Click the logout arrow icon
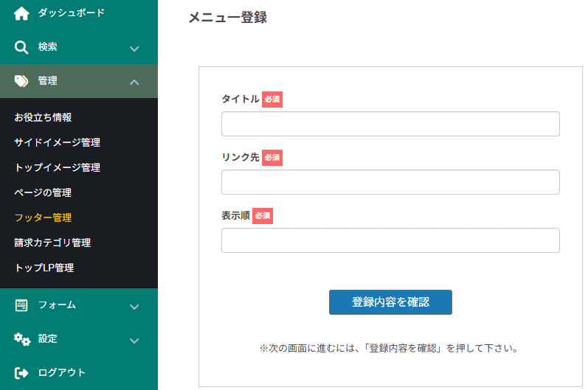This screenshot has height=390, width=588. tap(21, 373)
